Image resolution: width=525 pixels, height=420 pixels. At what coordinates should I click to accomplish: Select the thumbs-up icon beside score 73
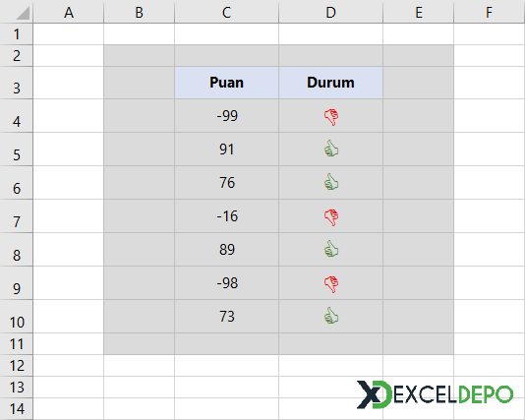coord(331,316)
